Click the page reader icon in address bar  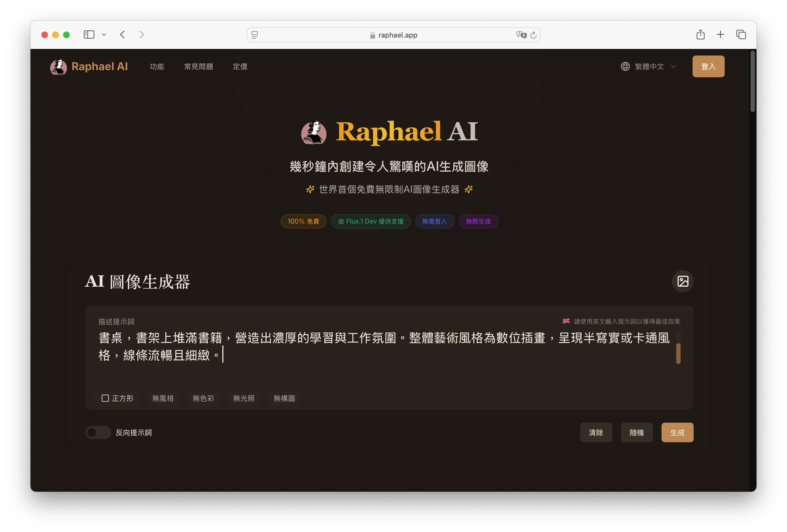[255, 35]
